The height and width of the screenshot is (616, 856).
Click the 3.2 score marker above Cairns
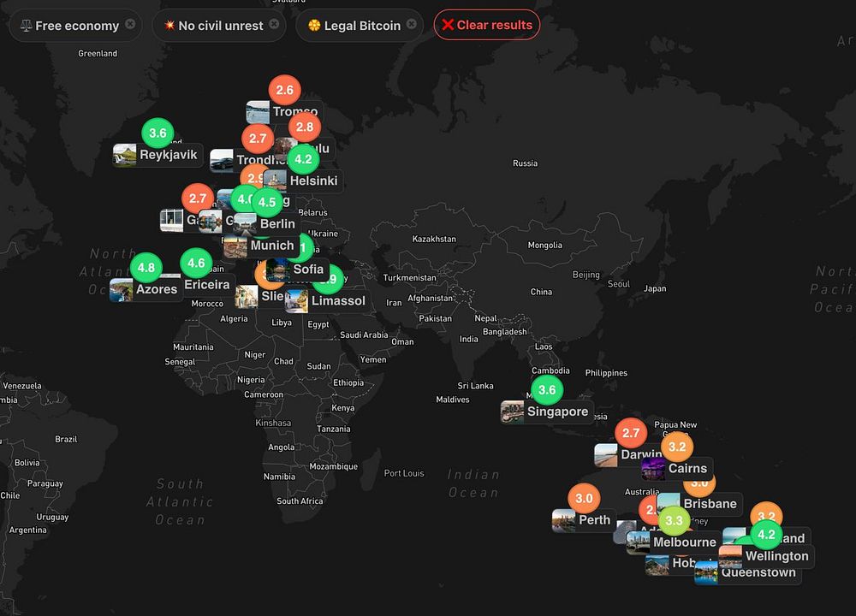pos(677,447)
